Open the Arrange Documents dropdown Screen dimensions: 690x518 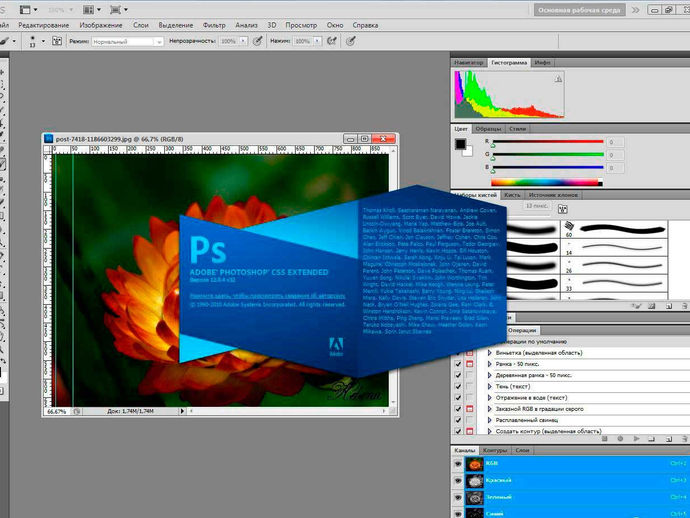tap(92, 9)
